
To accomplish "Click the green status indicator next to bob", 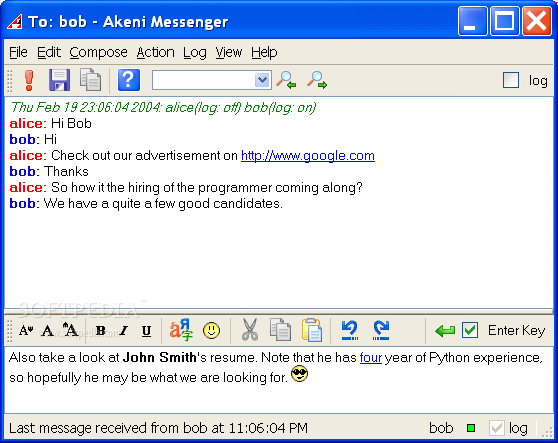I will (x=471, y=428).
